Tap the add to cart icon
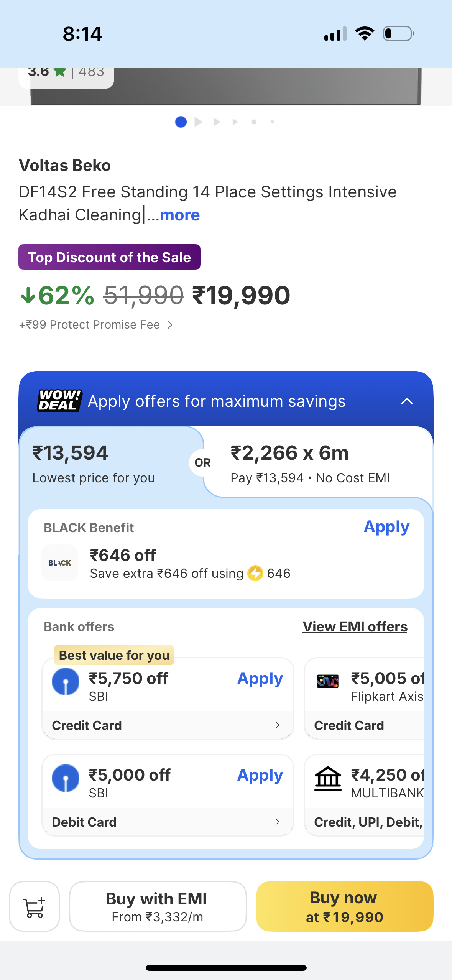This screenshot has width=452, height=980. [x=35, y=906]
